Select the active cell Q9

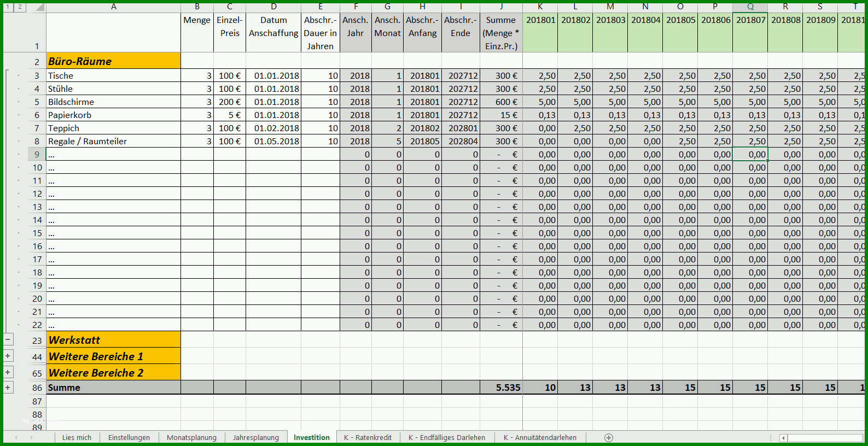750,154
